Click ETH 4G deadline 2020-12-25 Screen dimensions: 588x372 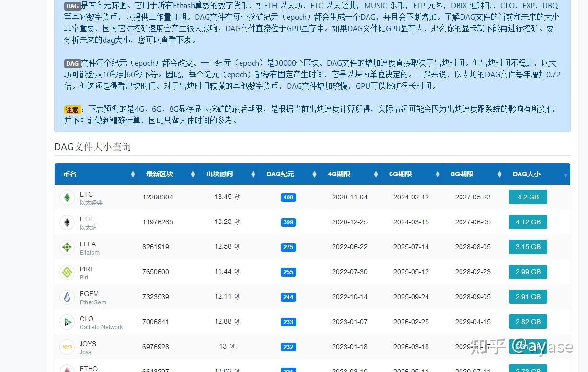point(350,222)
